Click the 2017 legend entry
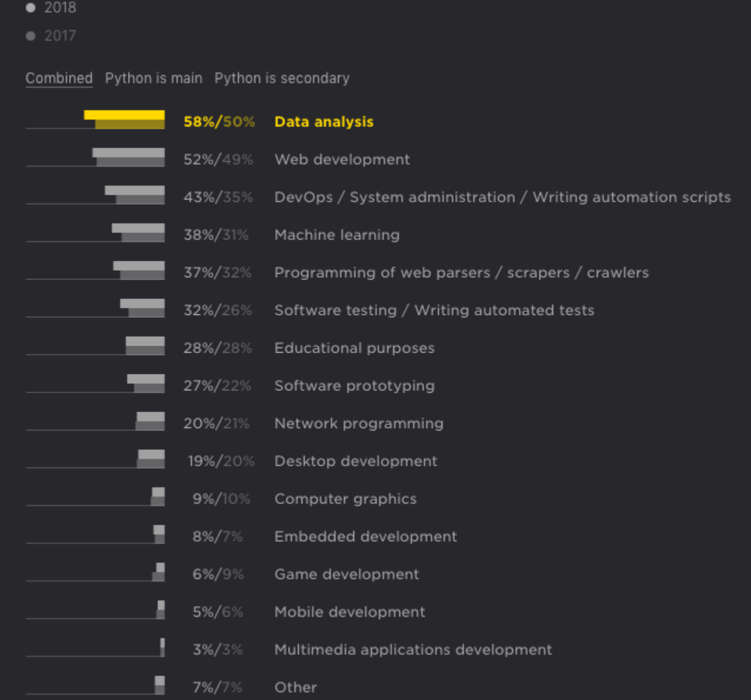This screenshot has width=751, height=700. click(x=51, y=36)
